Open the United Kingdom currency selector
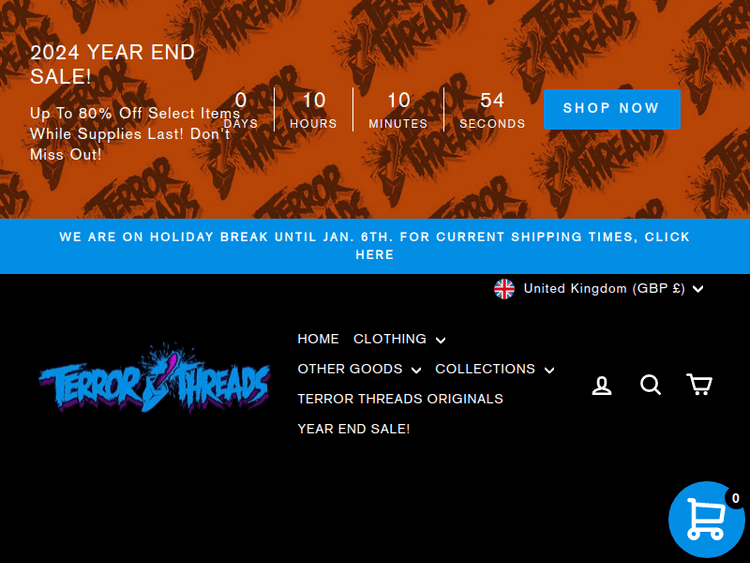The width and height of the screenshot is (750, 563). (598, 289)
